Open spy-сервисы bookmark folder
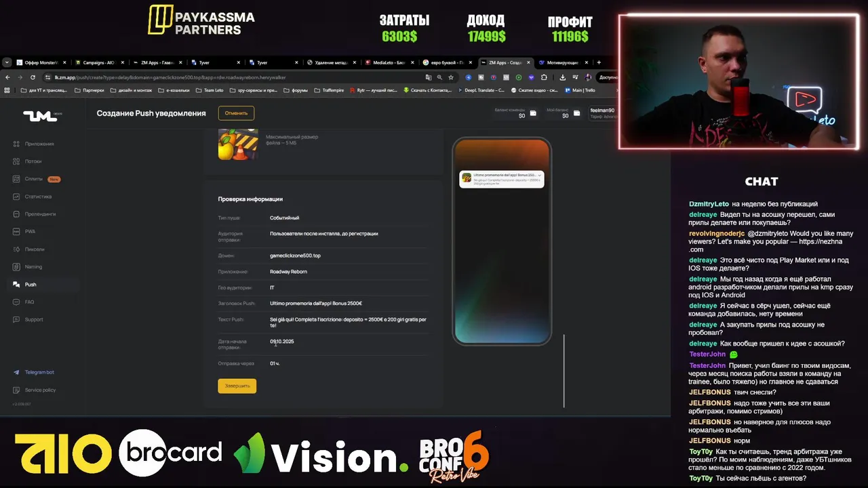868x488 pixels. (254, 90)
